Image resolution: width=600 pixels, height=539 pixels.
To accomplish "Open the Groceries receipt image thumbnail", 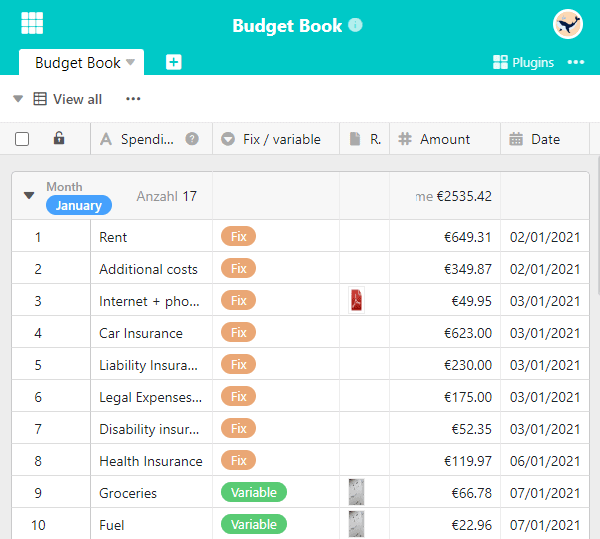I will click(x=356, y=492).
